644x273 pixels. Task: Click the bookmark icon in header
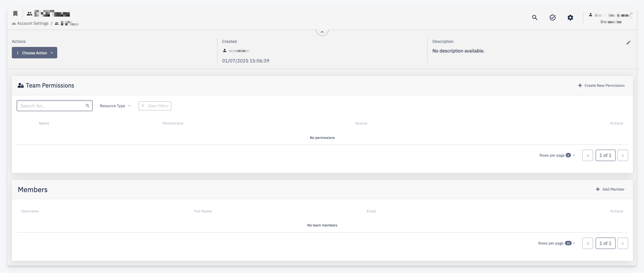pyautogui.click(x=15, y=14)
